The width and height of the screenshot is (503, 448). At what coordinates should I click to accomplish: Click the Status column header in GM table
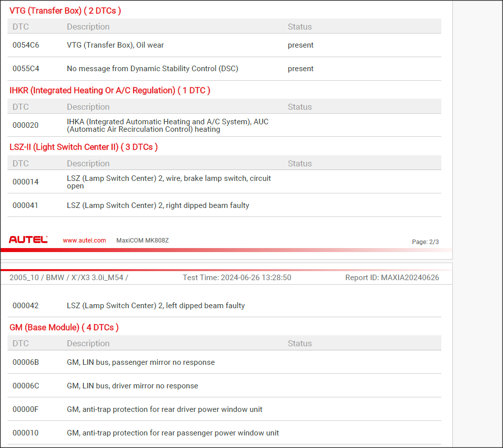pyautogui.click(x=299, y=343)
